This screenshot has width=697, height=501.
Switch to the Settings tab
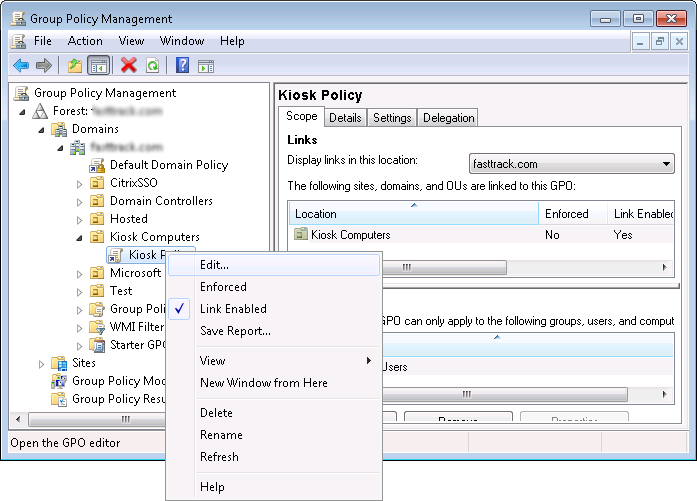(x=392, y=118)
